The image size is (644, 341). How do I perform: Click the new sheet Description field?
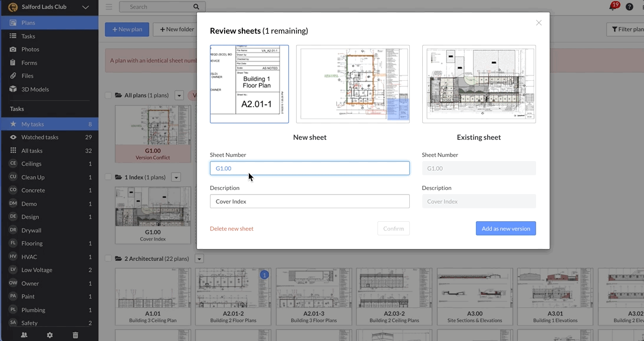[310, 201]
